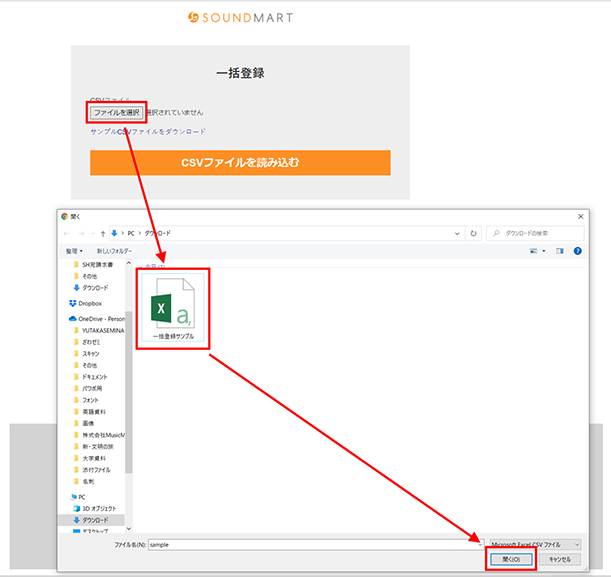Click the up-arrow parent folder icon
This screenshot has height=577, width=611.
pyautogui.click(x=101, y=233)
